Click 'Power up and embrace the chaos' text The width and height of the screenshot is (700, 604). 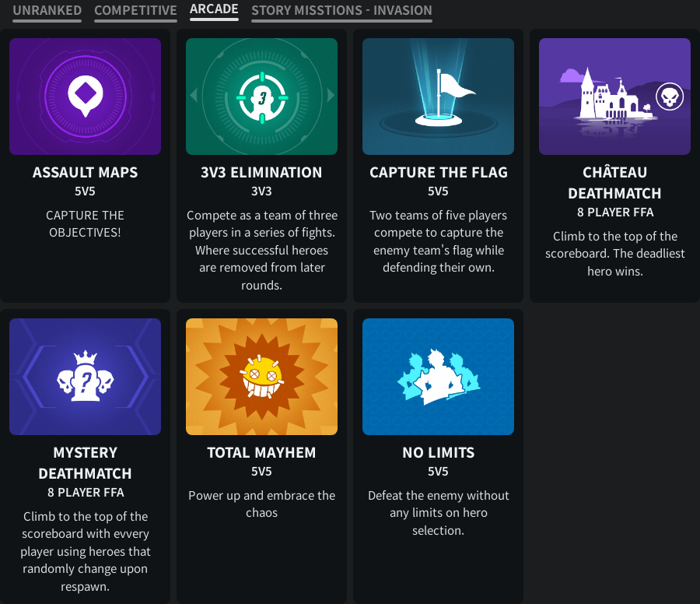tap(261, 504)
